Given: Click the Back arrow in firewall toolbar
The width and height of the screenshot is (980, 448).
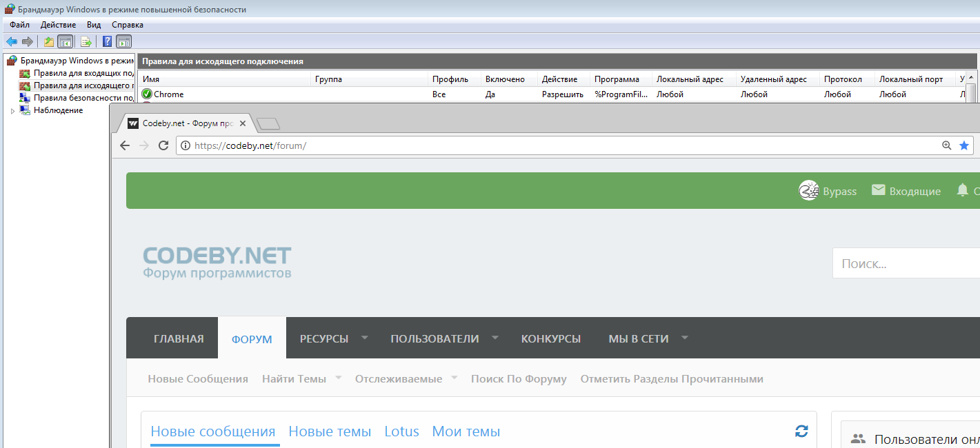Looking at the screenshot, I should pyautogui.click(x=11, y=41).
